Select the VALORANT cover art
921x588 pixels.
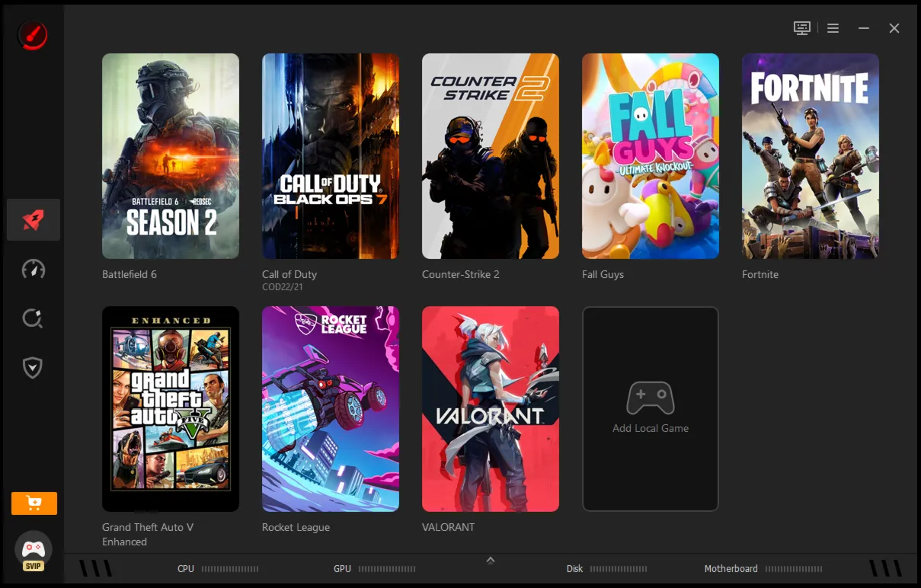pyautogui.click(x=491, y=409)
